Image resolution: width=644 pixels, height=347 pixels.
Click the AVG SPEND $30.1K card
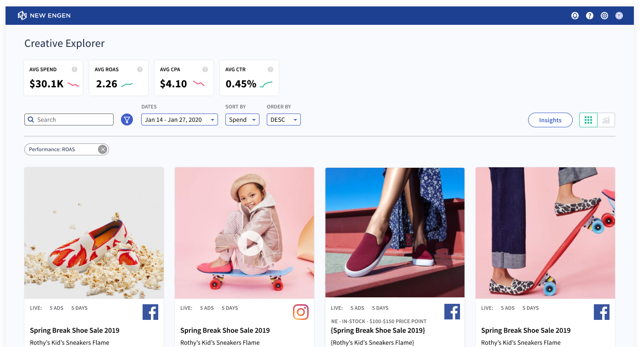pyautogui.click(x=53, y=78)
